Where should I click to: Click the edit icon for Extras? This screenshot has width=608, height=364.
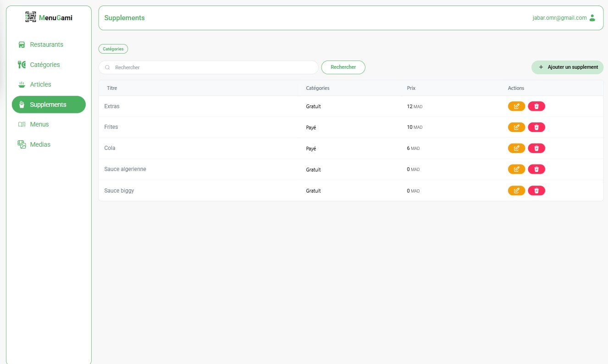coord(516,106)
